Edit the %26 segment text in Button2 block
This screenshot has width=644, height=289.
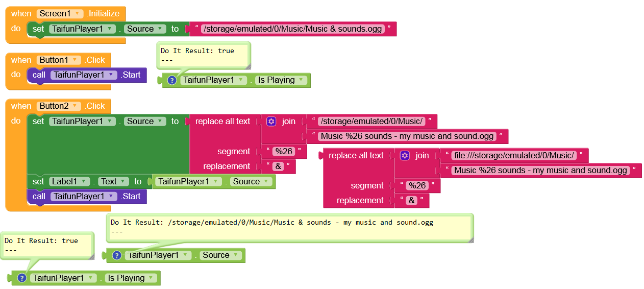pos(284,152)
